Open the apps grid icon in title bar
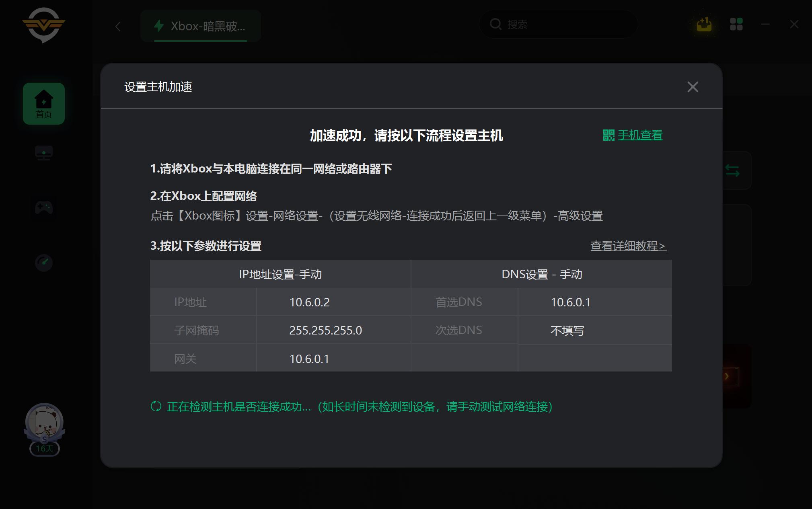Viewport: 812px width, 509px height. [736, 24]
